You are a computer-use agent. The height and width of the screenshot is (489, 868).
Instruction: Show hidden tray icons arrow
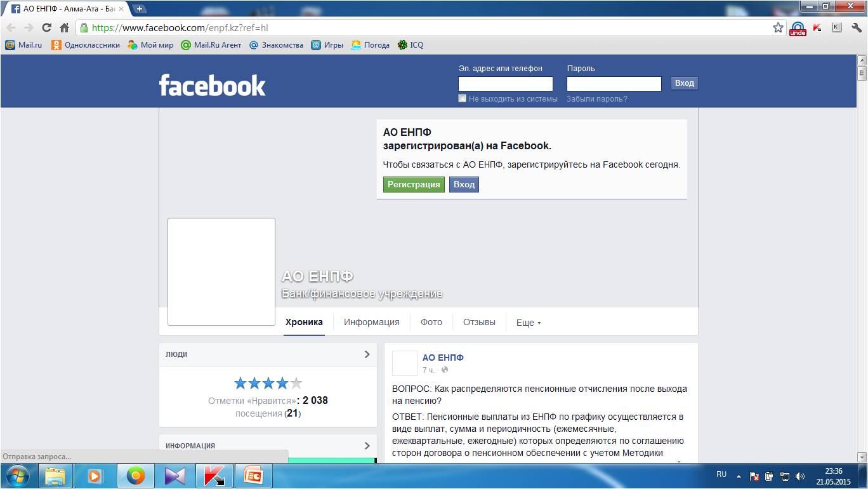[x=739, y=476]
